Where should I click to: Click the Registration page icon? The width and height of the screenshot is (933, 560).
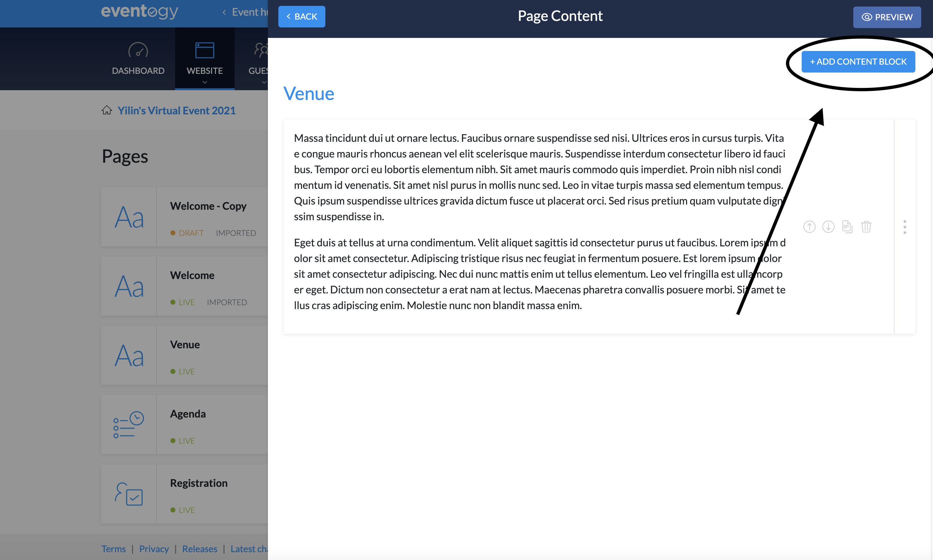click(129, 494)
